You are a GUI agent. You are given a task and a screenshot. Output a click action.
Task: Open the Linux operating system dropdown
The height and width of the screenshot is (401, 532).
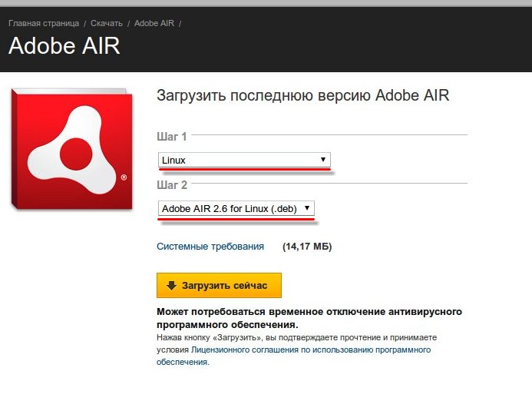(244, 160)
